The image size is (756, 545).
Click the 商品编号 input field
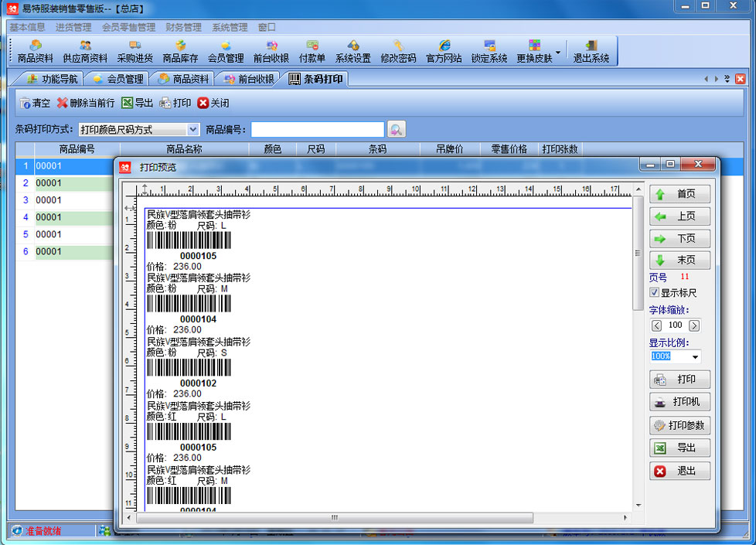pos(317,130)
